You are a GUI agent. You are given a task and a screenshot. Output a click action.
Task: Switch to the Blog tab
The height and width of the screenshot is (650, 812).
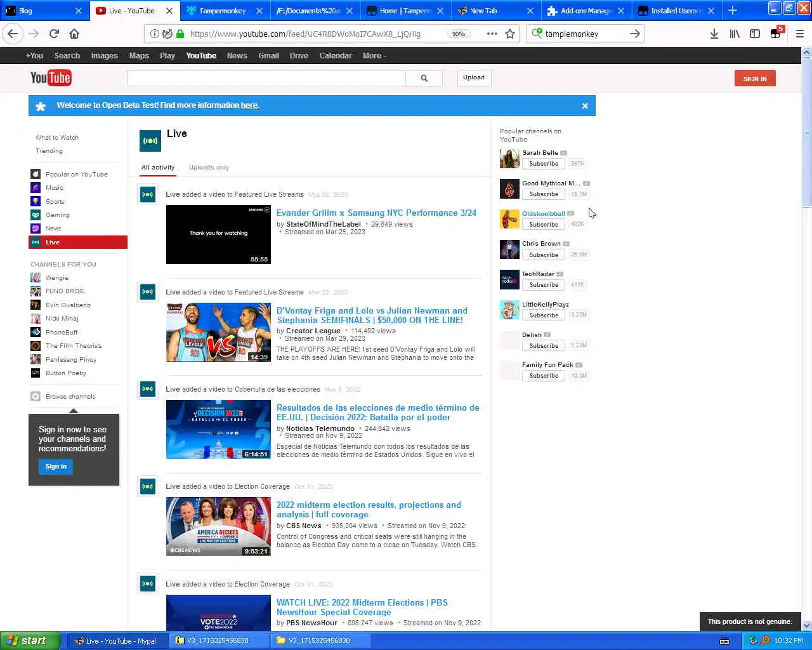[44, 11]
